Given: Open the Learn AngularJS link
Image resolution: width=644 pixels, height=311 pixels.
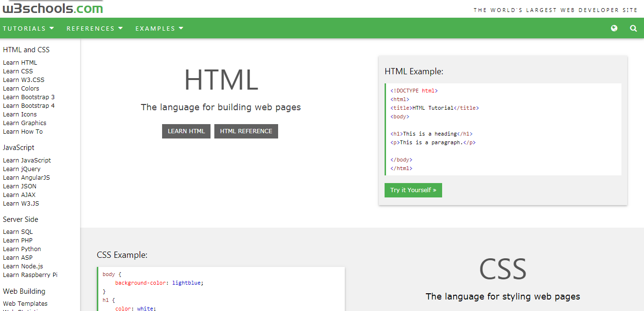Looking at the screenshot, I should tap(26, 178).
